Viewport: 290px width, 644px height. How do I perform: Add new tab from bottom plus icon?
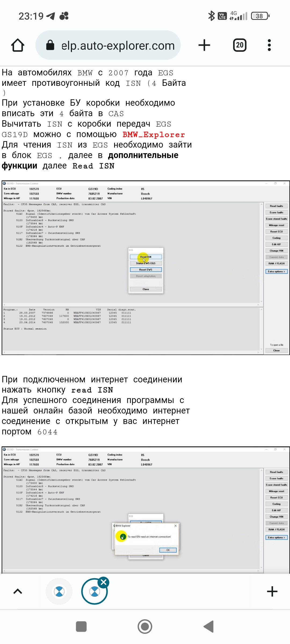pyautogui.click(x=272, y=591)
